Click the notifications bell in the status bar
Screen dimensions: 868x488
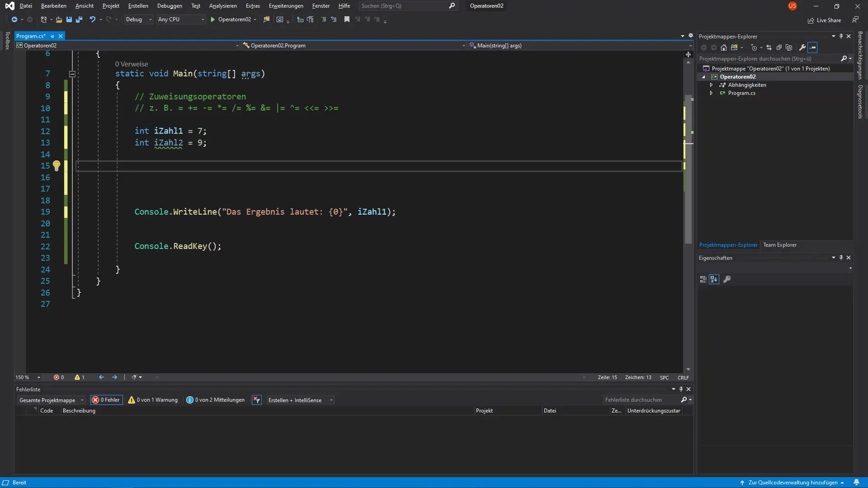[x=856, y=483]
